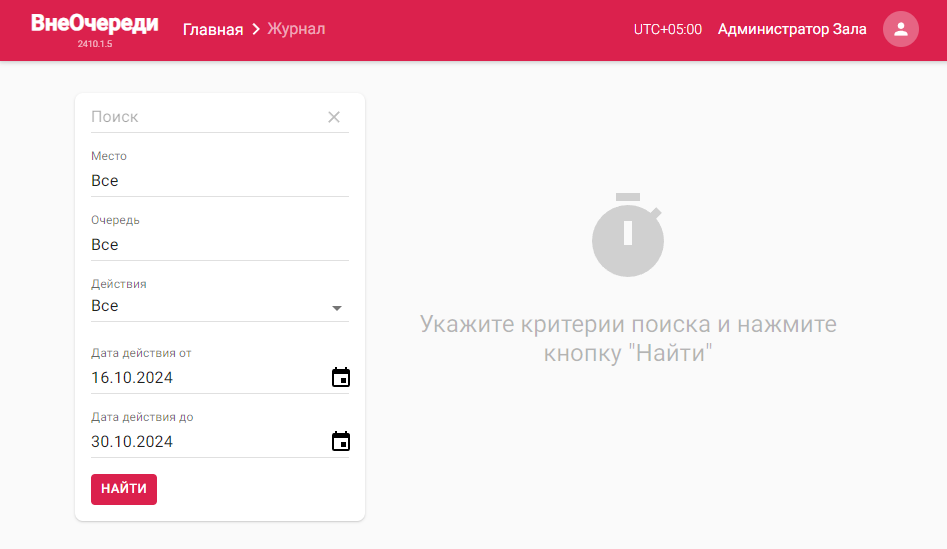Click the UTC+05:00 timezone label
This screenshot has width=947, height=549.
667,30
